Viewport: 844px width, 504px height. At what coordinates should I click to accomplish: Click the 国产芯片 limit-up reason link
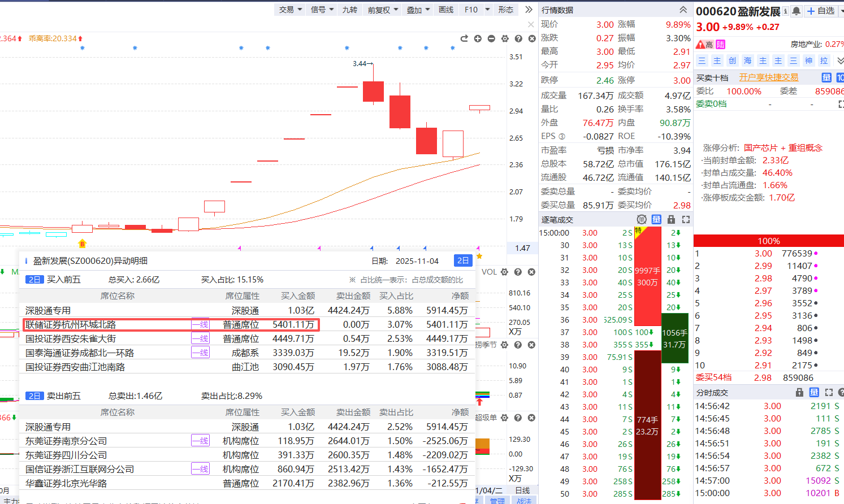point(760,148)
